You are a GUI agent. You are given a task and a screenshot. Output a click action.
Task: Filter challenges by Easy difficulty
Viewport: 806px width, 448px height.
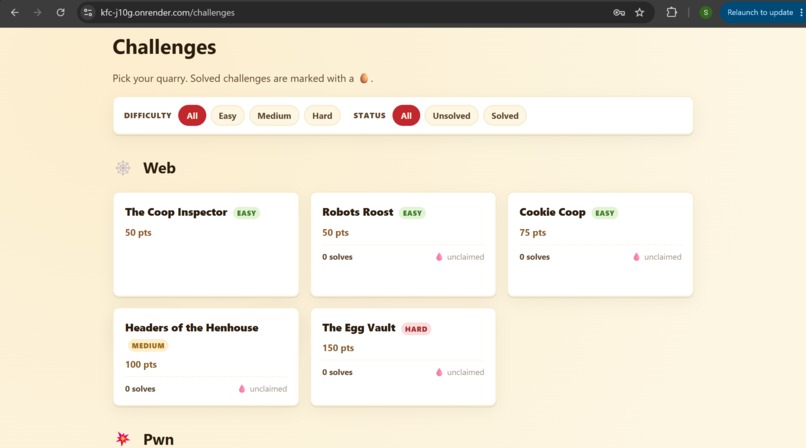click(x=227, y=116)
